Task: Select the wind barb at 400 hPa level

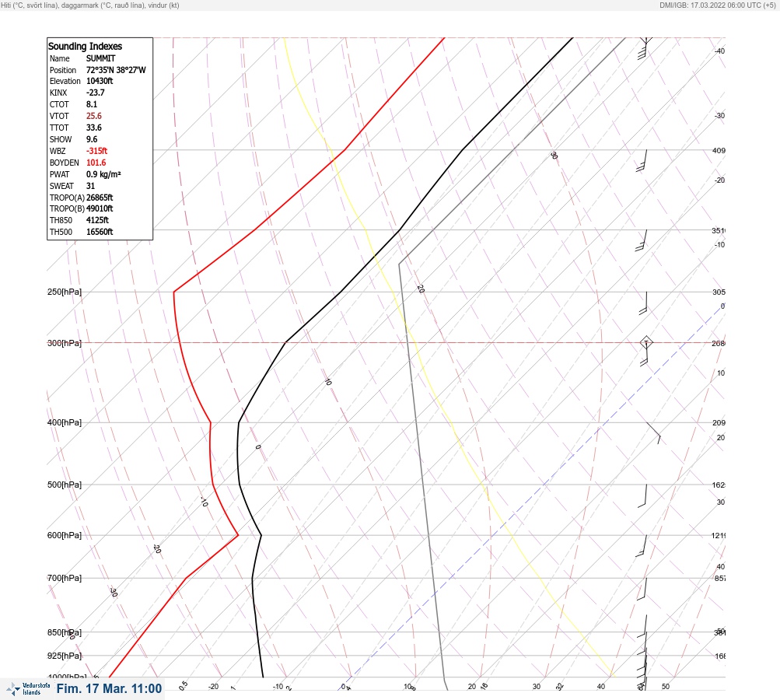Action: (x=653, y=433)
